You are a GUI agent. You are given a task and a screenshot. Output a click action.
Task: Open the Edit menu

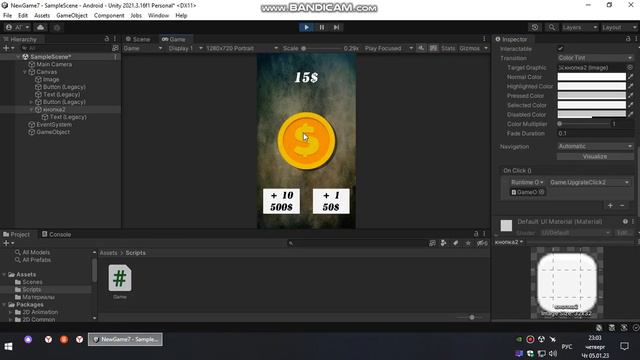click(x=23, y=16)
